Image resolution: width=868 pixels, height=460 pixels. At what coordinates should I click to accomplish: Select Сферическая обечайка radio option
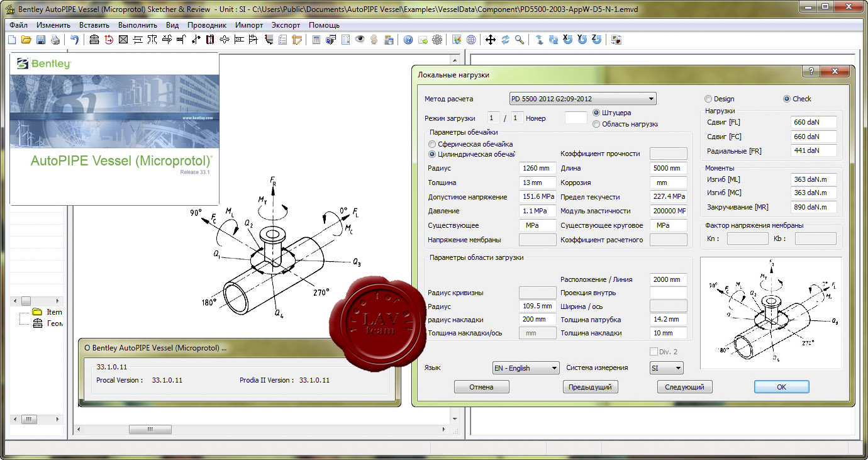point(432,144)
